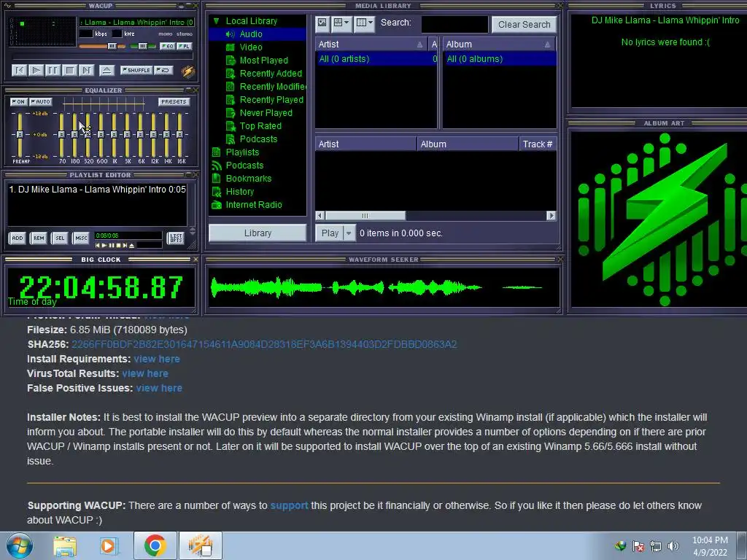This screenshot has height=560, width=747.
Task: Click the 16K equalizer band slider
Action: tap(179, 135)
